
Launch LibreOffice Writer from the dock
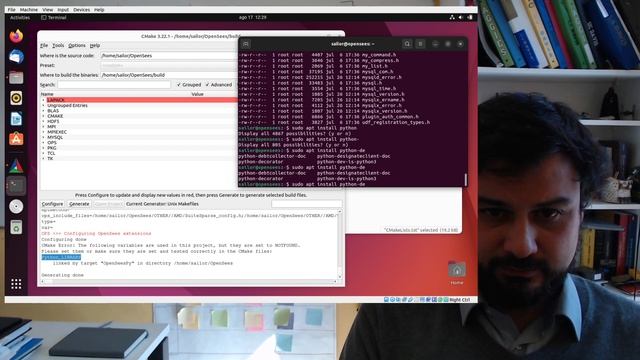point(16,119)
